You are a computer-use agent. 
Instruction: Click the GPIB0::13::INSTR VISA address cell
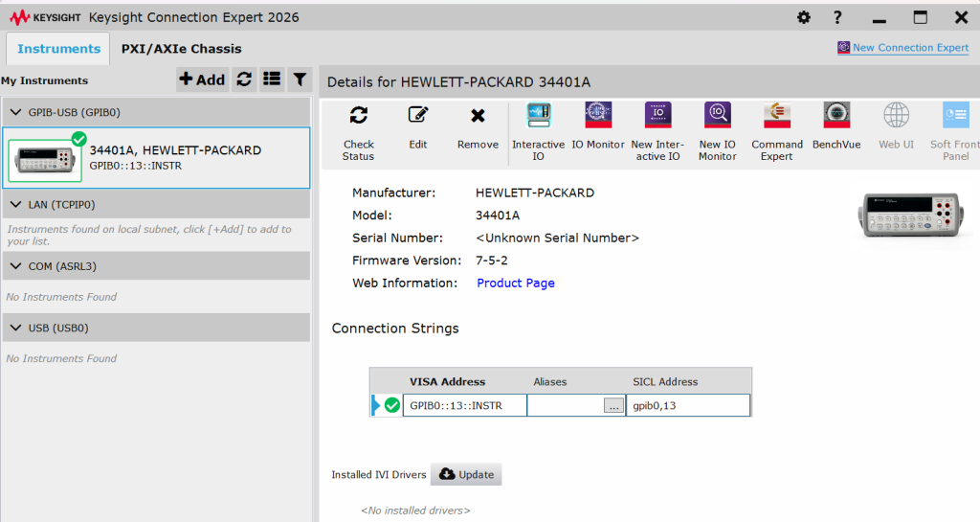click(465, 405)
